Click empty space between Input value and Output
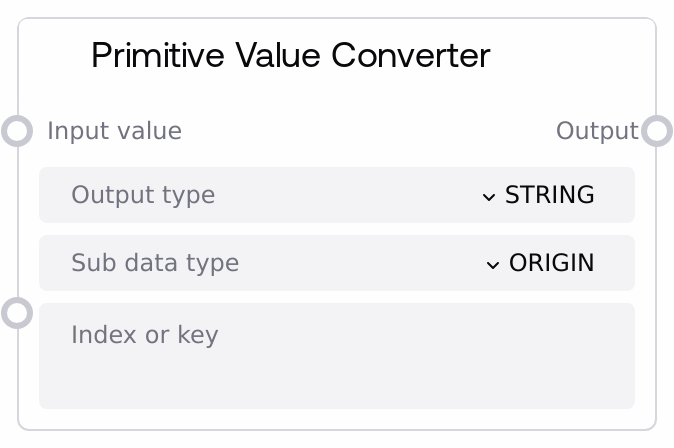 click(370, 131)
